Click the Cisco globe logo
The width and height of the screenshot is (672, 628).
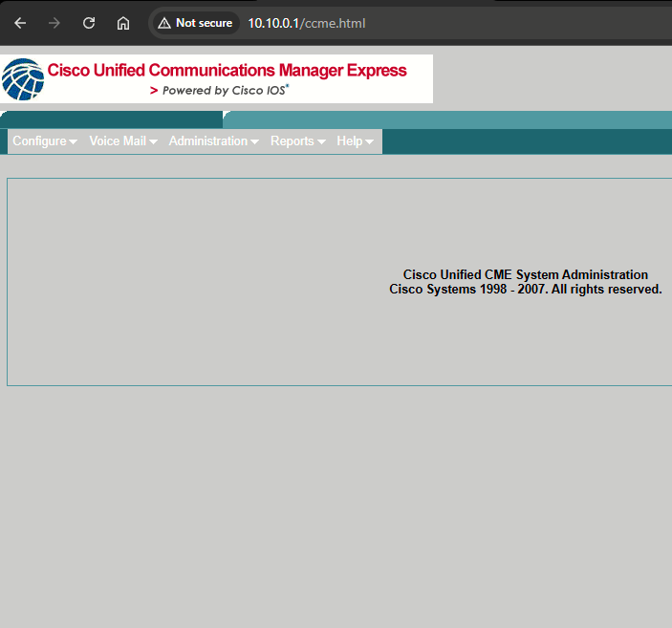click(23, 79)
